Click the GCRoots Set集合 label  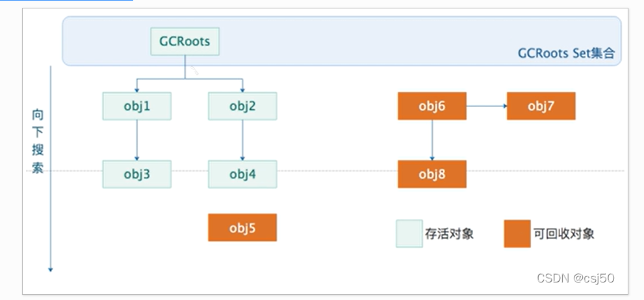[x=565, y=53]
